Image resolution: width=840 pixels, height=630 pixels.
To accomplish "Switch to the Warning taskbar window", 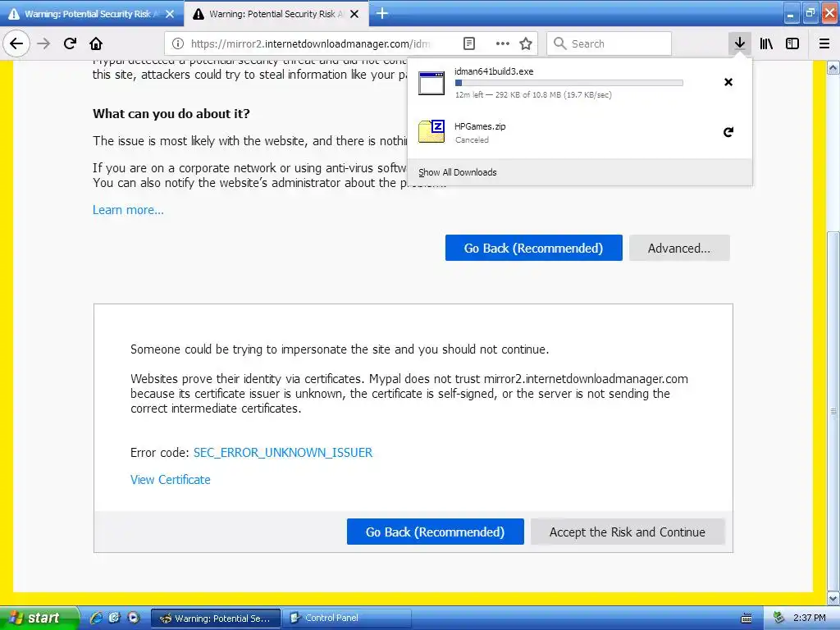I will 216,619.
